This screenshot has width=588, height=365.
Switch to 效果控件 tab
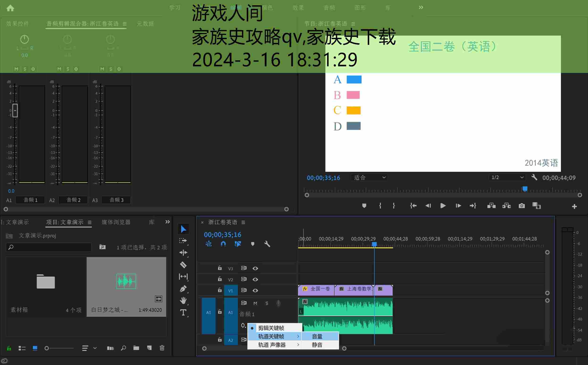(x=18, y=24)
